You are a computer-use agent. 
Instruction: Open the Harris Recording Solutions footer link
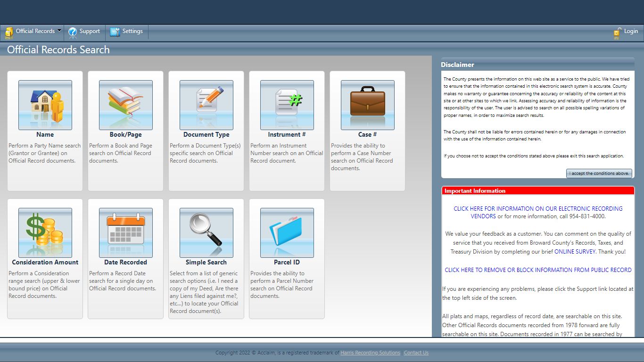(370, 353)
